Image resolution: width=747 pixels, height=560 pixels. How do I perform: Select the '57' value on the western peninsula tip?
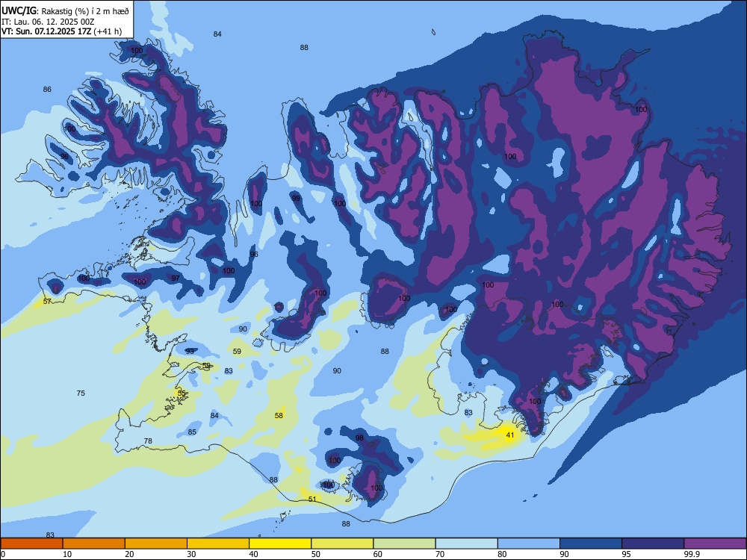pos(47,302)
